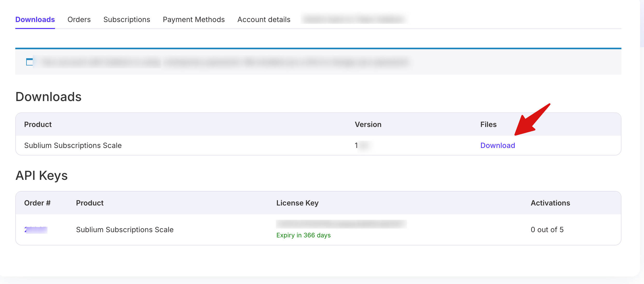The image size is (644, 284).
Task: Click the Downloads section heading
Action: 49,97
